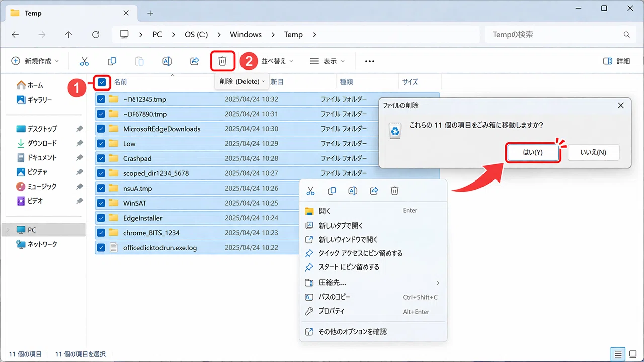Uncheck the WinSAT folder checkbox
This screenshot has height=362, width=644.
click(101, 203)
